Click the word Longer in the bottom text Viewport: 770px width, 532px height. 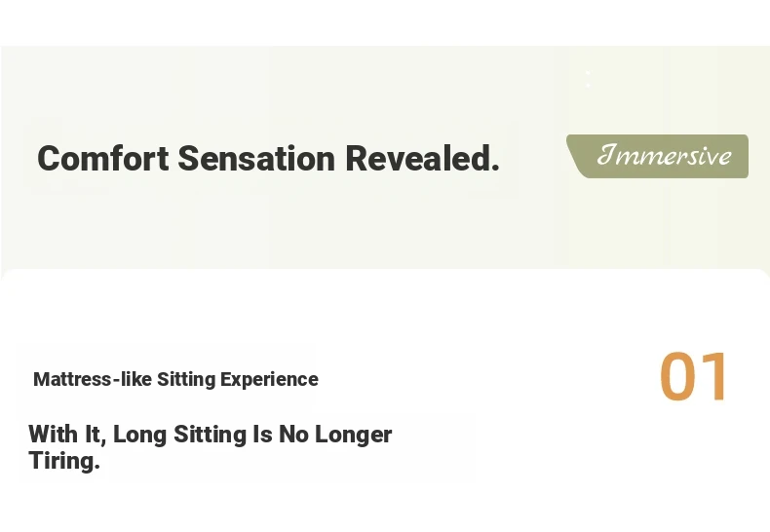353,435
